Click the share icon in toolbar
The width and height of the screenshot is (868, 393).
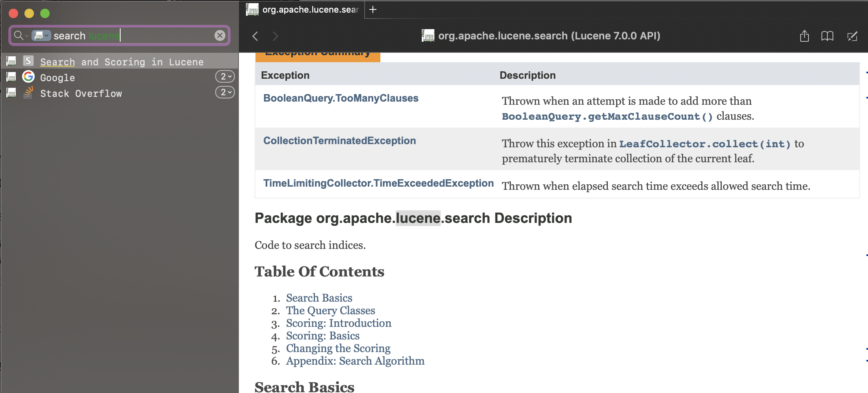[804, 36]
